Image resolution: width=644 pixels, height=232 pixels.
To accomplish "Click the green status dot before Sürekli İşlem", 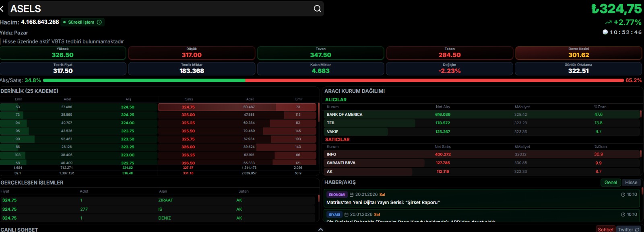I will click(x=64, y=22).
